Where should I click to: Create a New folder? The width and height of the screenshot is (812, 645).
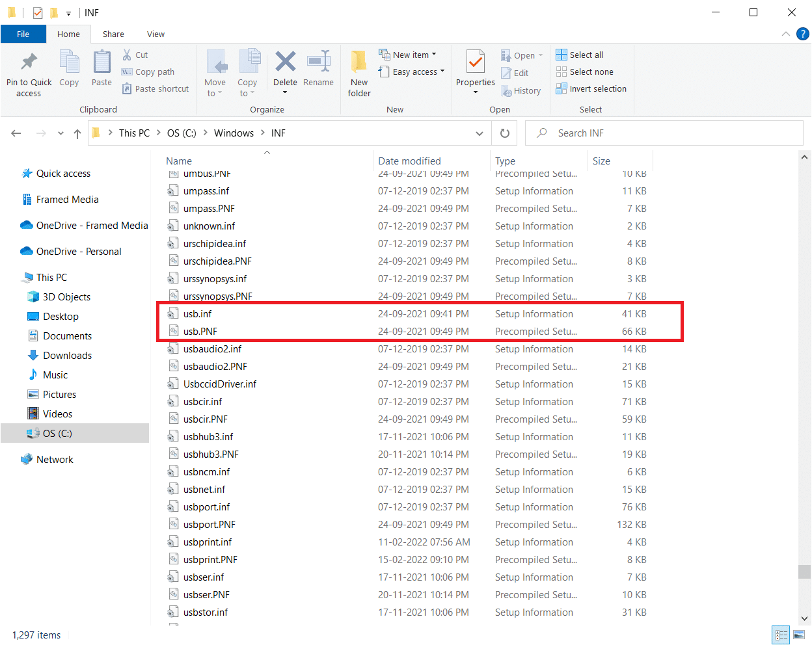[359, 73]
